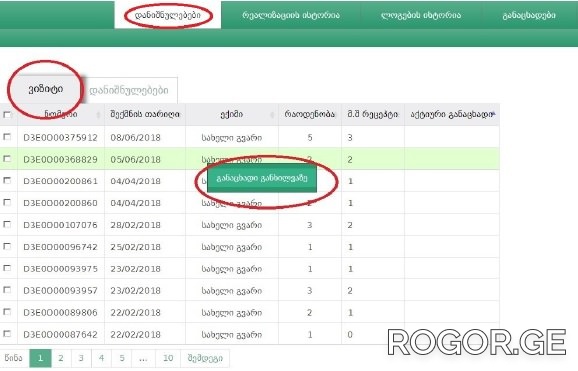This screenshot has width=578, height=371.
Task: Sort table by ექიმი column arrows
Action: pyautogui.click(x=272, y=115)
